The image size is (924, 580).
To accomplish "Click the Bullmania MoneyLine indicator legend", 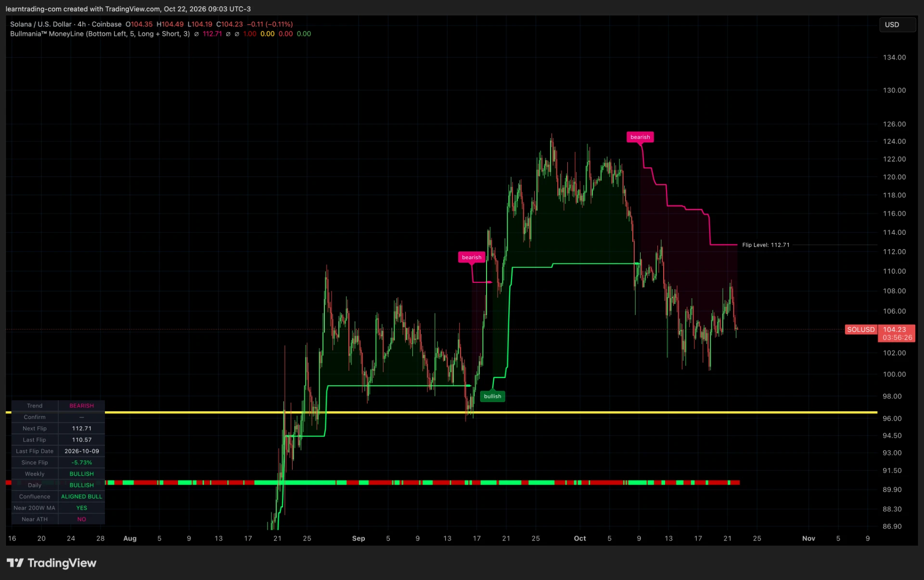I will pos(100,34).
